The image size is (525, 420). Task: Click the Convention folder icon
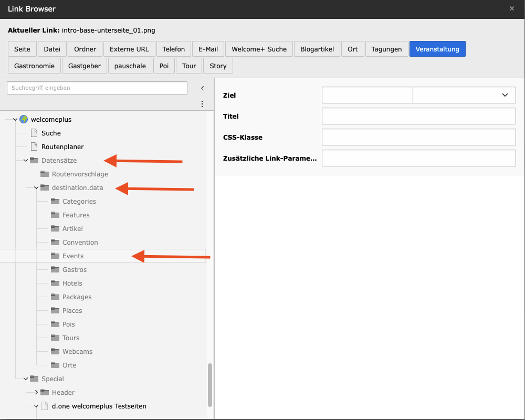(x=55, y=242)
